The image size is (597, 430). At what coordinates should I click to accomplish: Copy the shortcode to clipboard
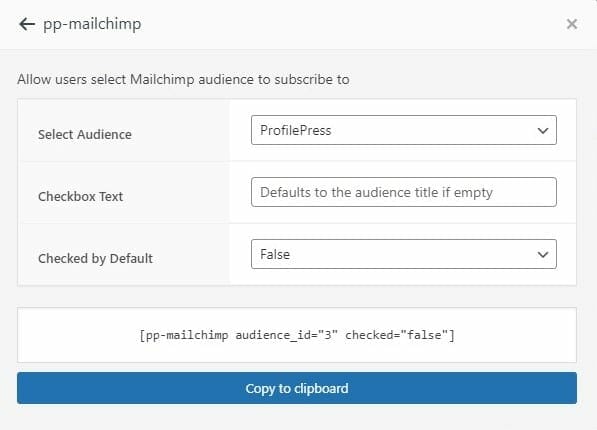coord(297,388)
